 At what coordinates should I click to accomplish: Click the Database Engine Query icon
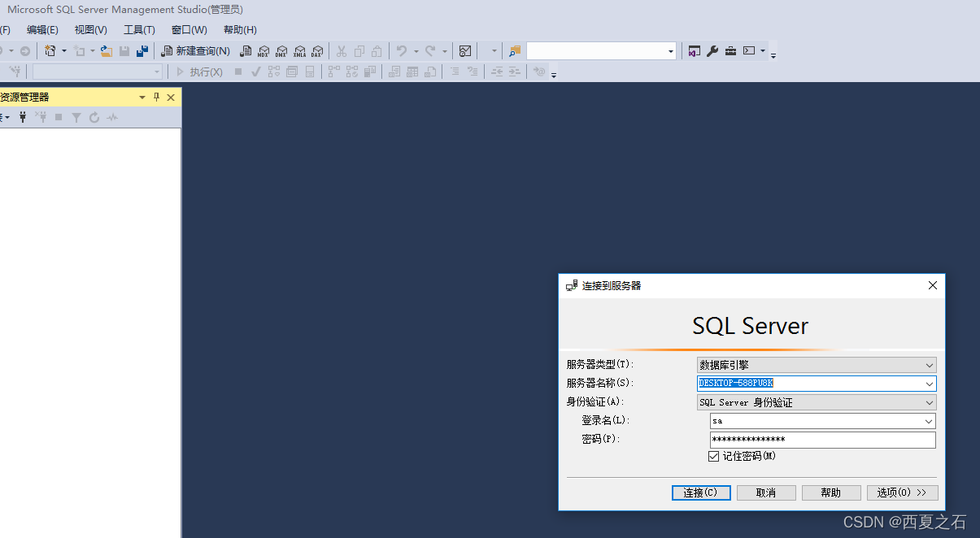click(x=245, y=50)
